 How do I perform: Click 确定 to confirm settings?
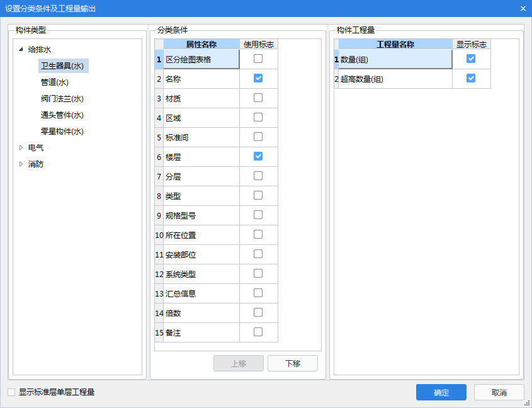pos(441,392)
